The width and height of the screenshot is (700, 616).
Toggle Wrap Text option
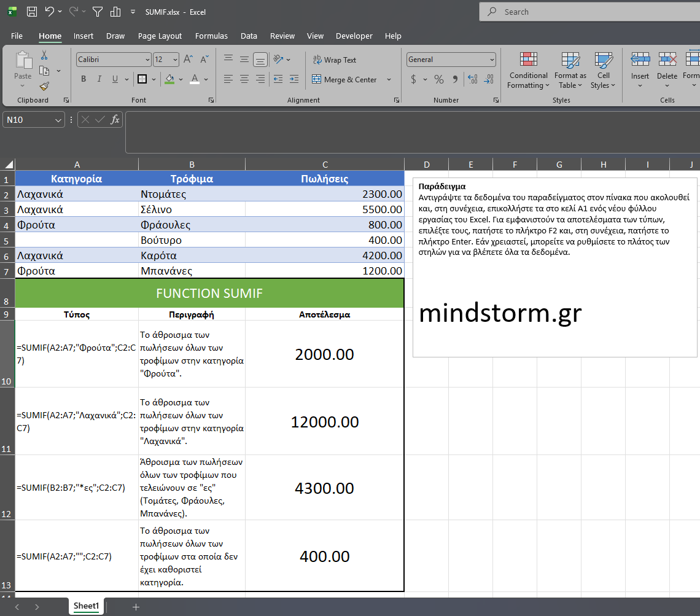334,60
